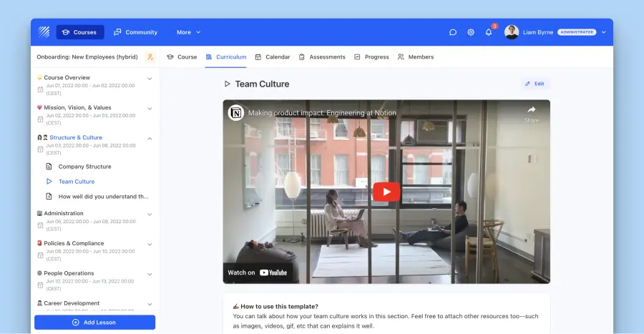644x334 pixels.
Task: Expand the Career Development section
Action: [x=150, y=304]
